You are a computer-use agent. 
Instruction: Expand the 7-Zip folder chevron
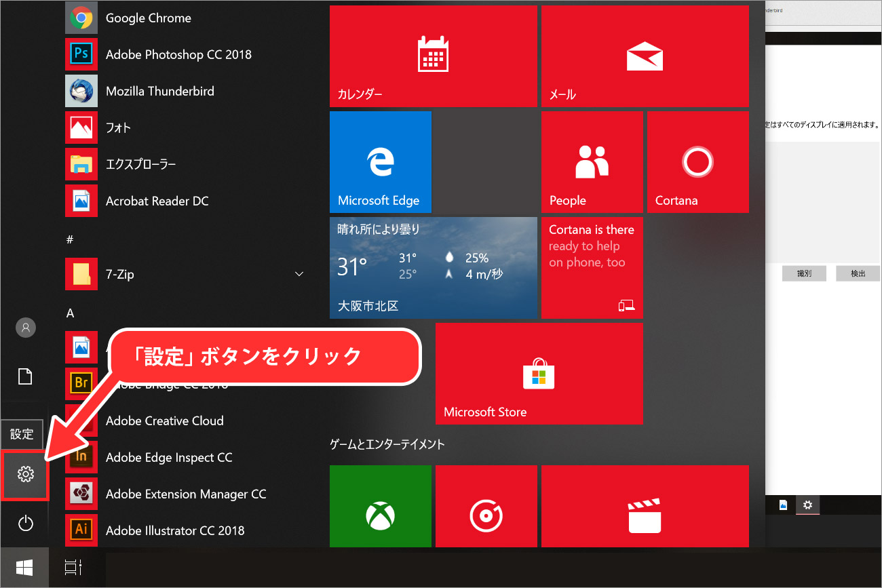[299, 274]
